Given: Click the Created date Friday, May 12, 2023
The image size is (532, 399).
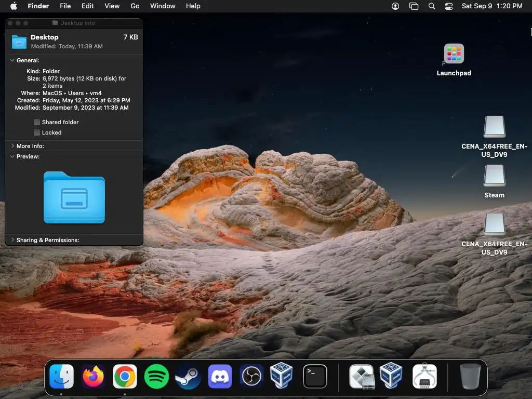Looking at the screenshot, I should pyautogui.click(x=86, y=100).
